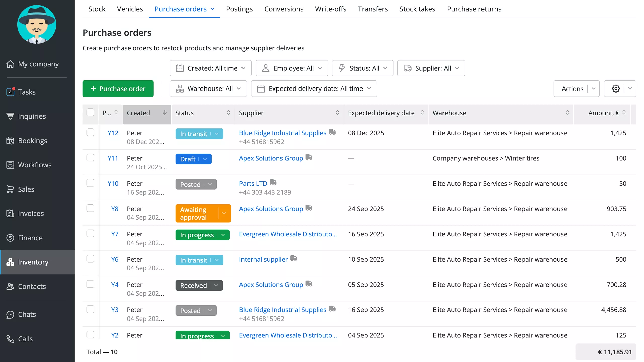Click the green Purchase order button
644x362 pixels.
click(x=118, y=88)
